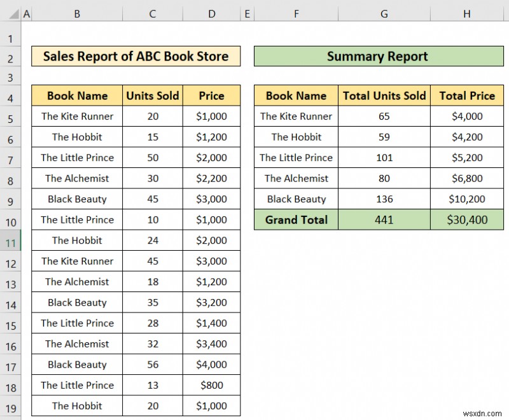Image resolution: width=509 pixels, height=420 pixels.
Task: Click the Summary Report title cell
Action: tap(377, 57)
